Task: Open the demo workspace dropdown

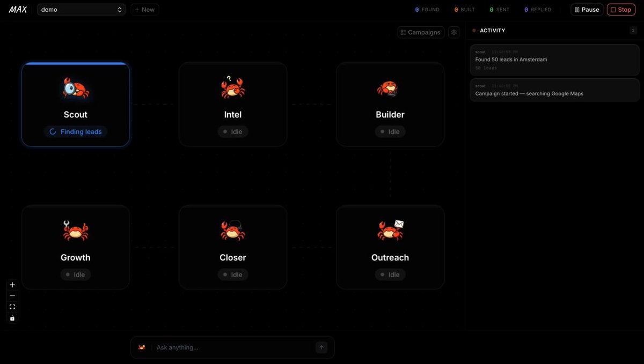Action: (81, 10)
